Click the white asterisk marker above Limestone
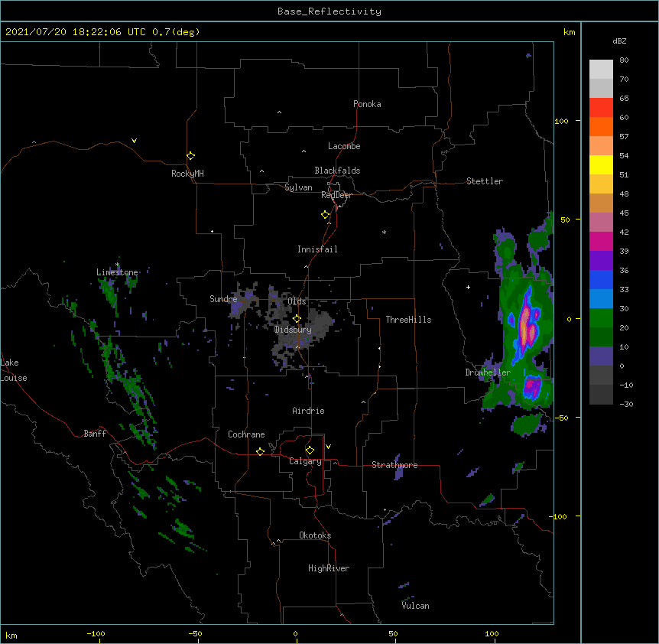Image resolution: width=659 pixels, height=644 pixels. point(117,265)
